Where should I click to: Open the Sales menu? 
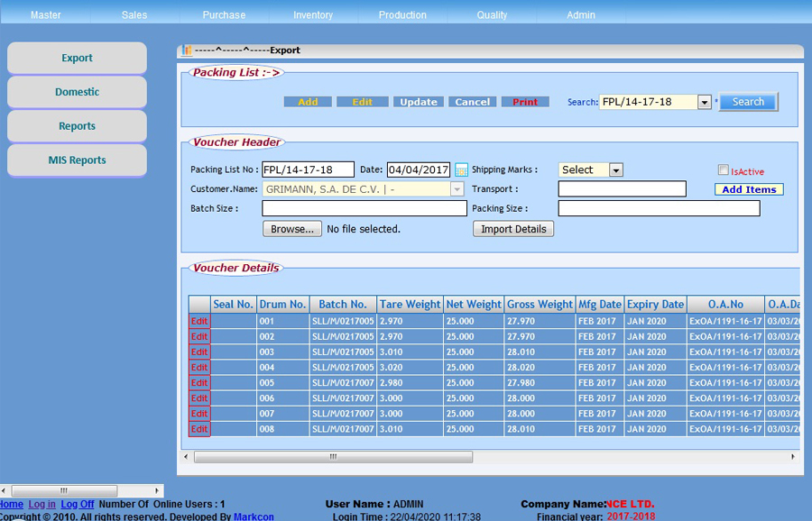pyautogui.click(x=134, y=15)
